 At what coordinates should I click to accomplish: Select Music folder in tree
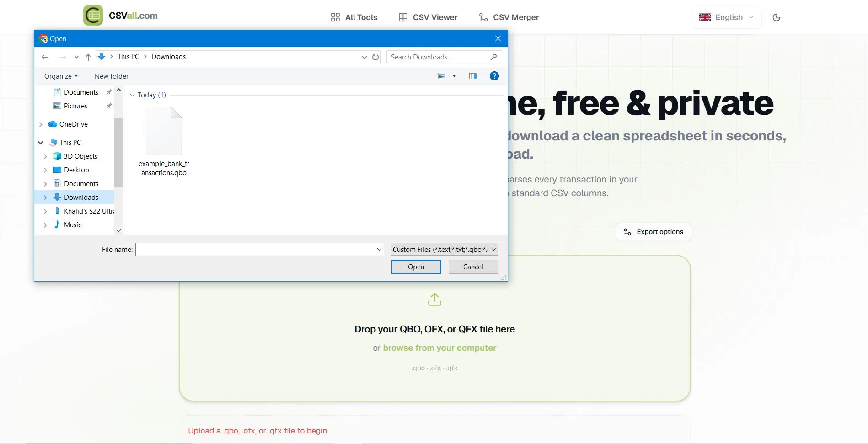73,225
